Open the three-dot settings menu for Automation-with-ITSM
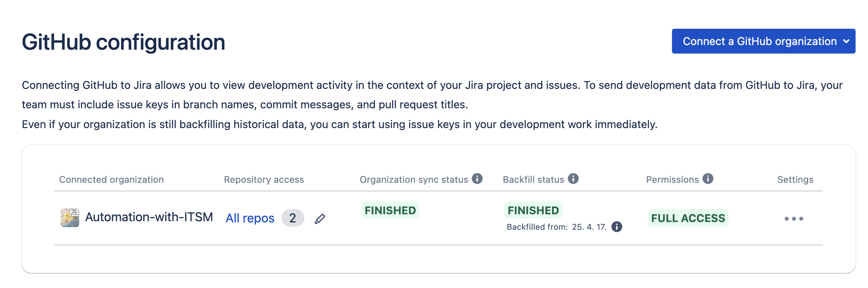Screen dimensions: 868x288 [793, 219]
